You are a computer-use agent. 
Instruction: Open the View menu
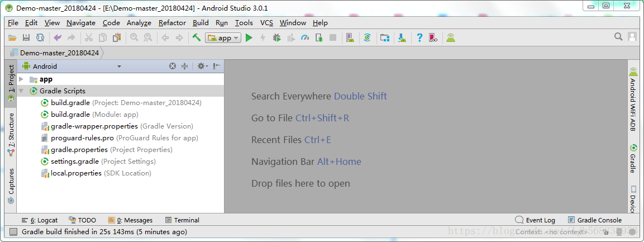52,23
